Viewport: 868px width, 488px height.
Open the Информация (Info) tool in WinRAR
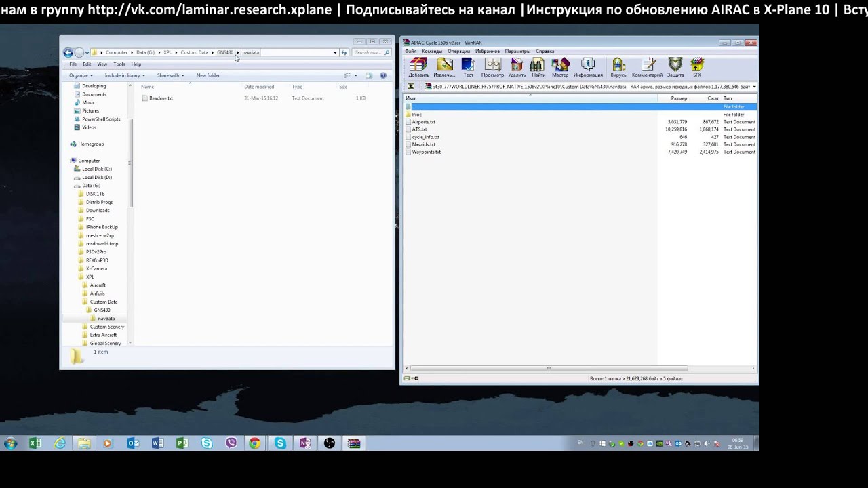(x=588, y=67)
